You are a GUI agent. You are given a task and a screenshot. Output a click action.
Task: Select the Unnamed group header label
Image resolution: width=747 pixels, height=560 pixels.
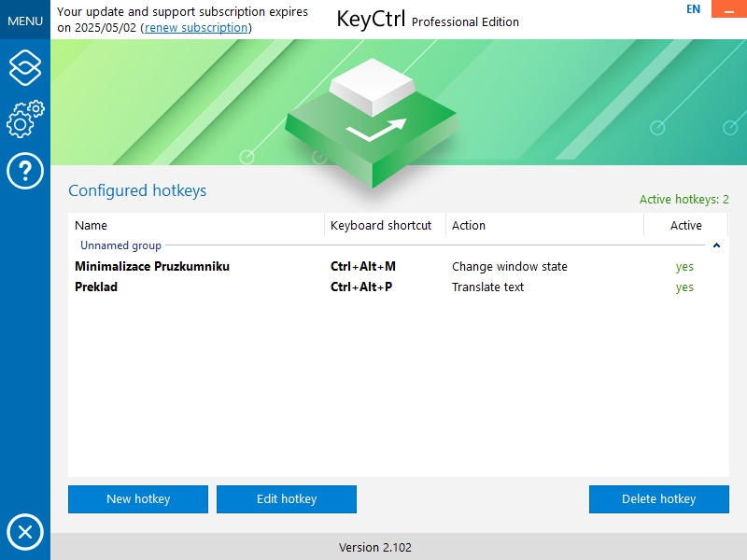pos(120,245)
